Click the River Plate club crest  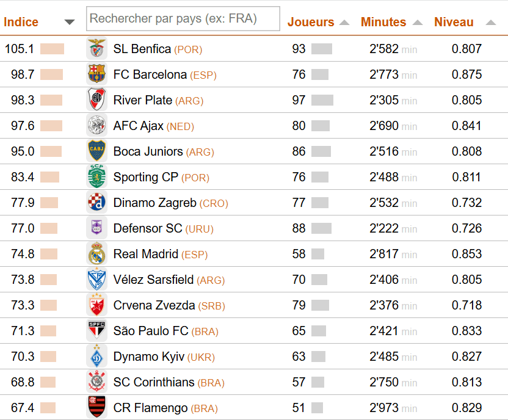[96, 100]
